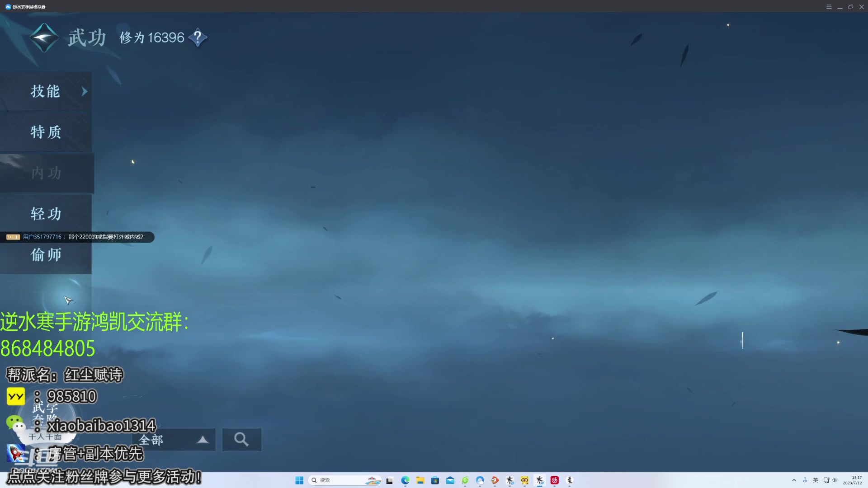Click the microphone tray icon
Screen dimensions: 868x488
805,480
